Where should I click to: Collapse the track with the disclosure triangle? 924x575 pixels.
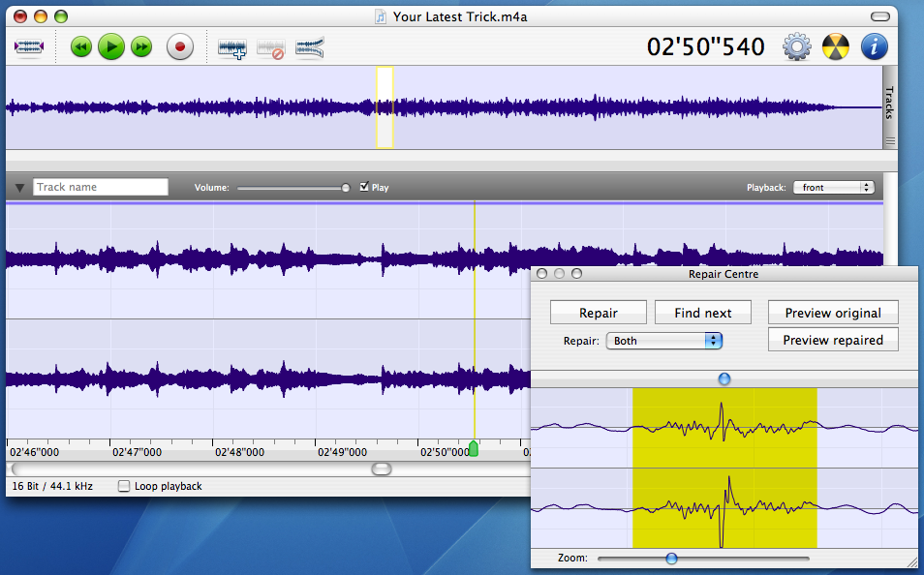point(19,188)
